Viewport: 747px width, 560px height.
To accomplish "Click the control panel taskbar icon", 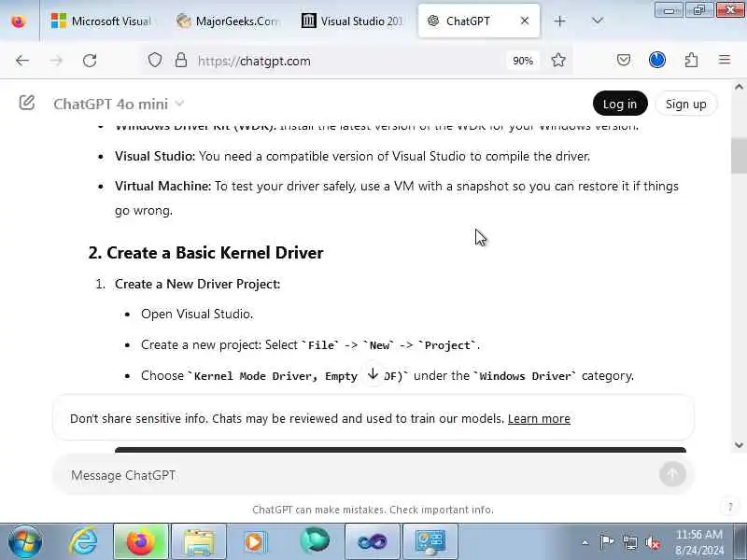I will (430, 541).
